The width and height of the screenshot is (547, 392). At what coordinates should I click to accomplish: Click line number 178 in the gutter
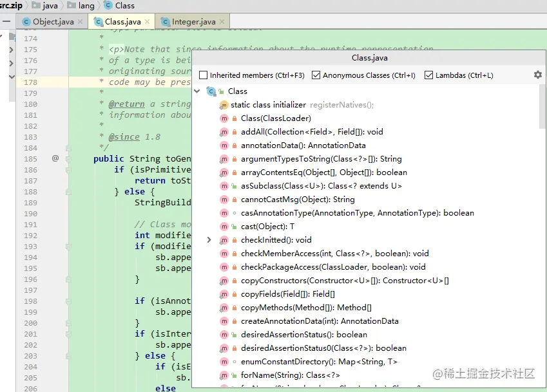click(x=30, y=82)
